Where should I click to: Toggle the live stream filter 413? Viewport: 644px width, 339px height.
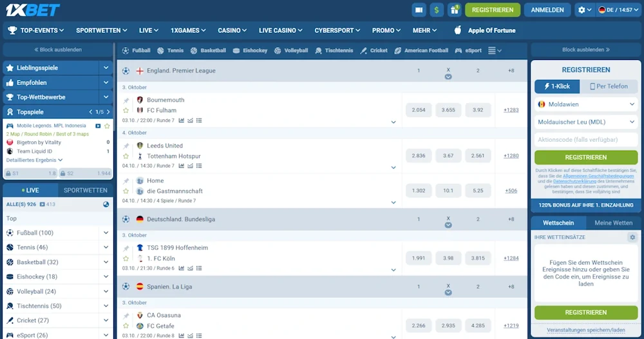point(47,204)
